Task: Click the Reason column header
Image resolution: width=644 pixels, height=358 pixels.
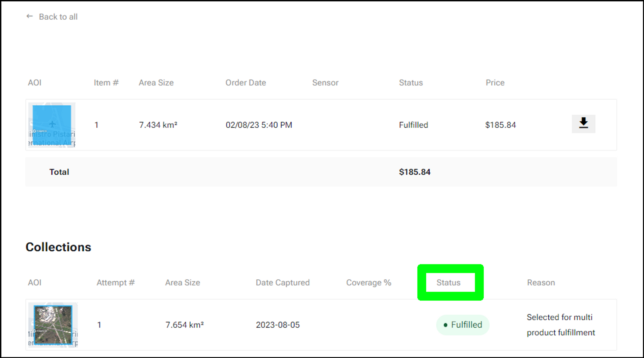Action: 541,283
